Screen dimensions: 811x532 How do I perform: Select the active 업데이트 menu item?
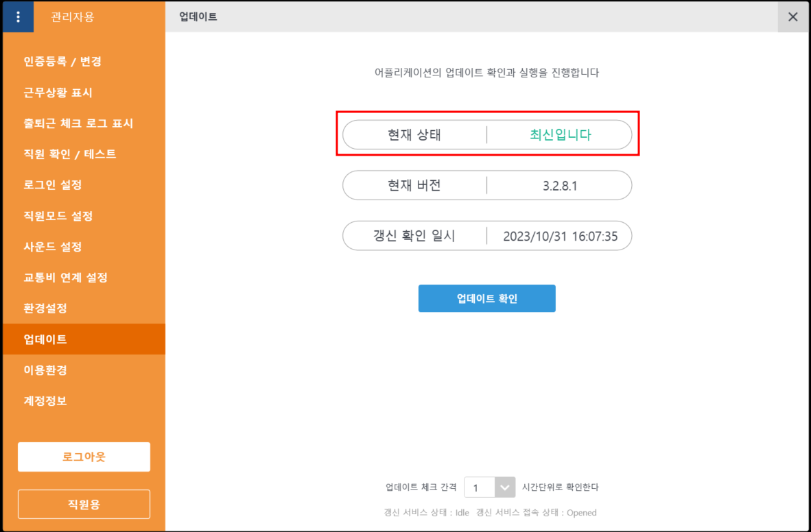(45, 339)
